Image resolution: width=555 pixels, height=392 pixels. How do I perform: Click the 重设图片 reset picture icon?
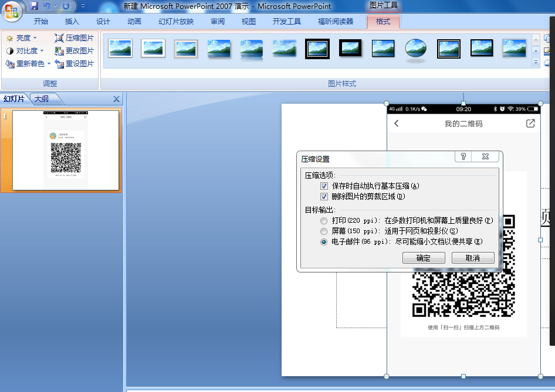pyautogui.click(x=59, y=64)
